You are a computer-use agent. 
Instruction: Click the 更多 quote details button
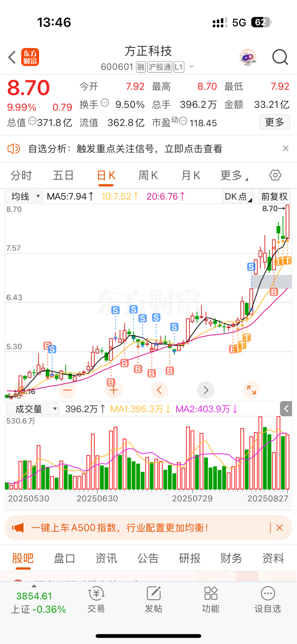point(275,122)
